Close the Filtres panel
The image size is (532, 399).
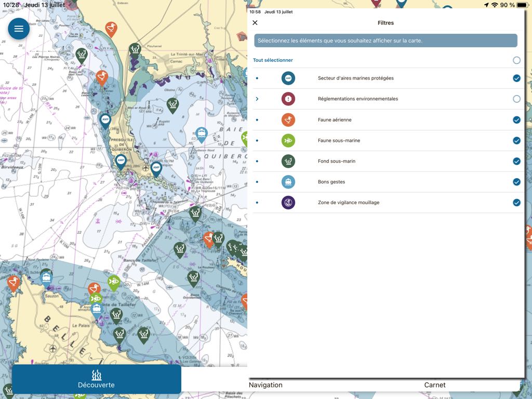click(x=255, y=23)
